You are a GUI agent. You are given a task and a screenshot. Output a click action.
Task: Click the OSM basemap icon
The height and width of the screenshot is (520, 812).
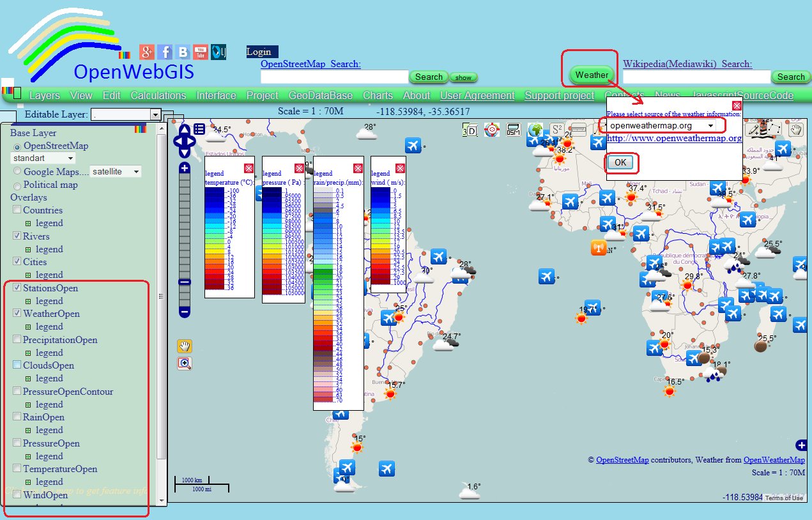point(513,129)
